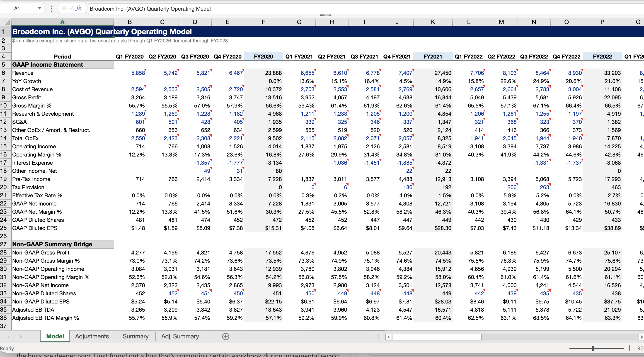Click the formula bar cancel X icon
The height and width of the screenshot is (357, 644).
(64, 8)
